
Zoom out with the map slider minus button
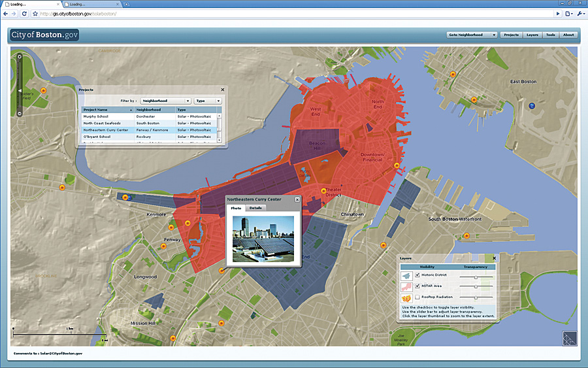point(20,113)
